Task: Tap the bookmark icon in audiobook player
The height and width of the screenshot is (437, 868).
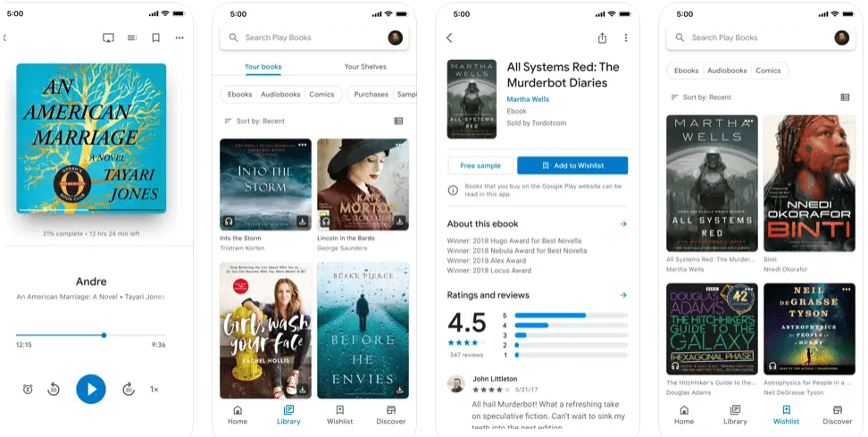Action: click(x=155, y=38)
